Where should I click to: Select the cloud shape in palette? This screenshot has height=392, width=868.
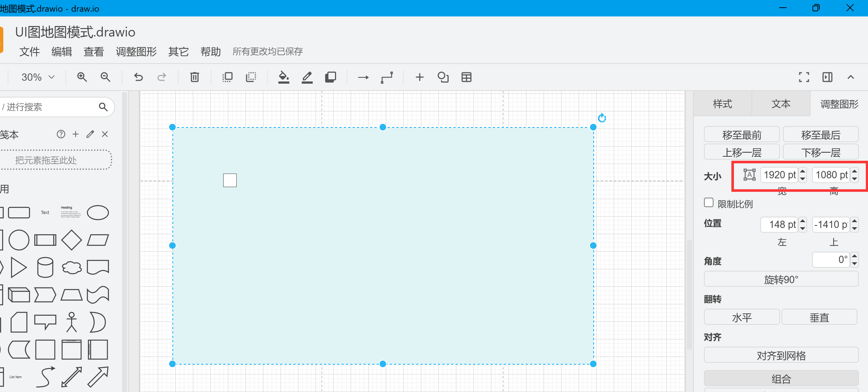tap(72, 267)
